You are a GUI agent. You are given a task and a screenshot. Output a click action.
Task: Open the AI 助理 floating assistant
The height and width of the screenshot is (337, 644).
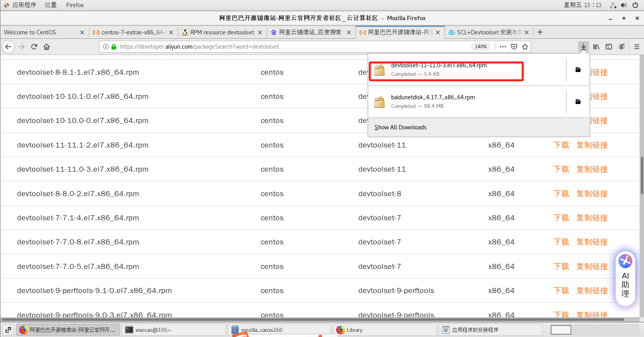625,278
